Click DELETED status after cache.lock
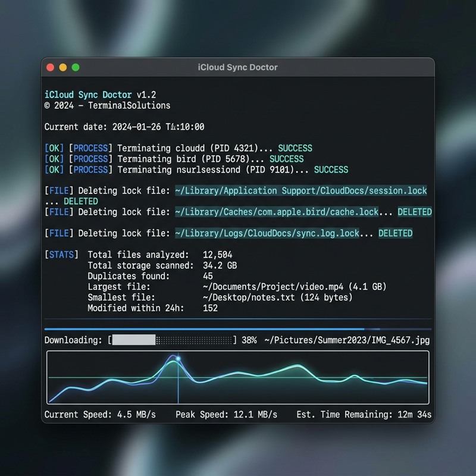 [x=415, y=212]
